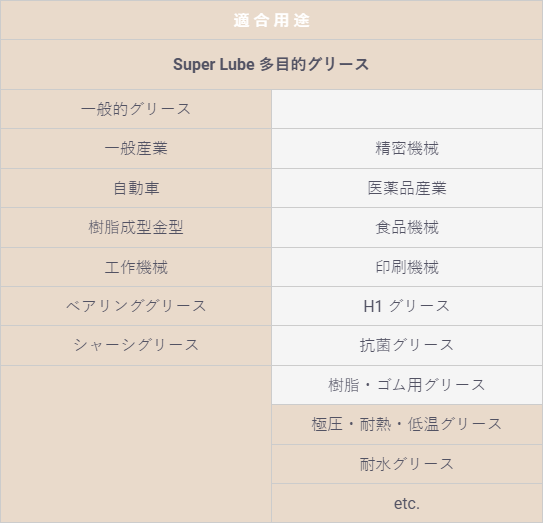Click the H1 グリース cell
The width and height of the screenshot is (543, 523).
[407, 306]
